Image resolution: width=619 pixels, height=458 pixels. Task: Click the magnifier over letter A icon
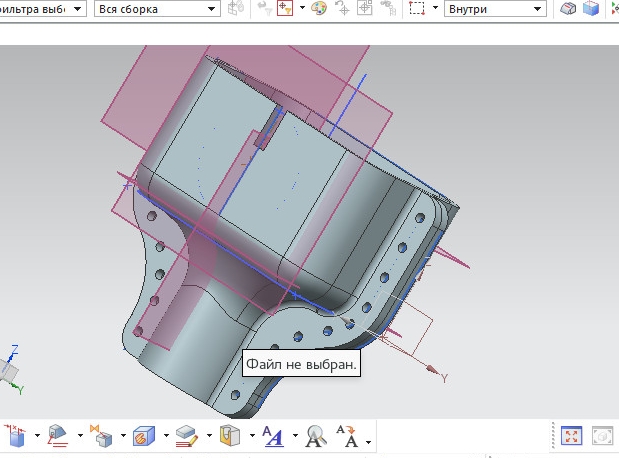[317, 435]
